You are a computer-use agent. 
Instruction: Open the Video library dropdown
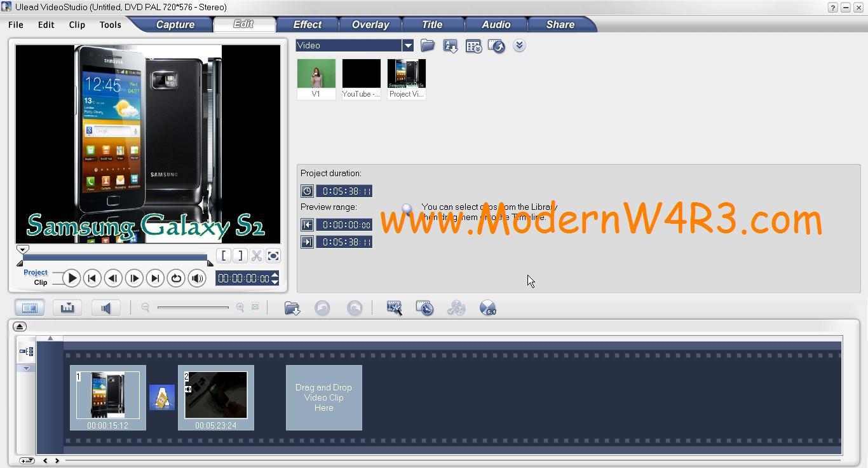[x=408, y=45]
